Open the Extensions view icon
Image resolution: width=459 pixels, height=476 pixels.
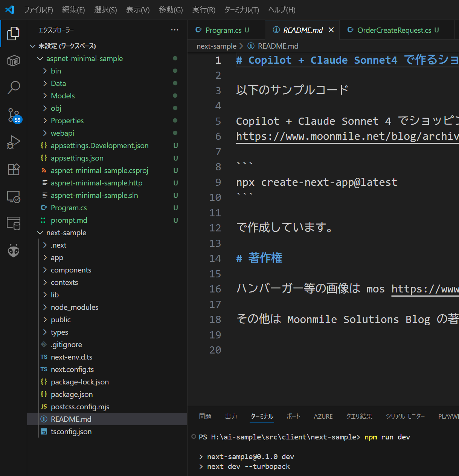[14, 170]
